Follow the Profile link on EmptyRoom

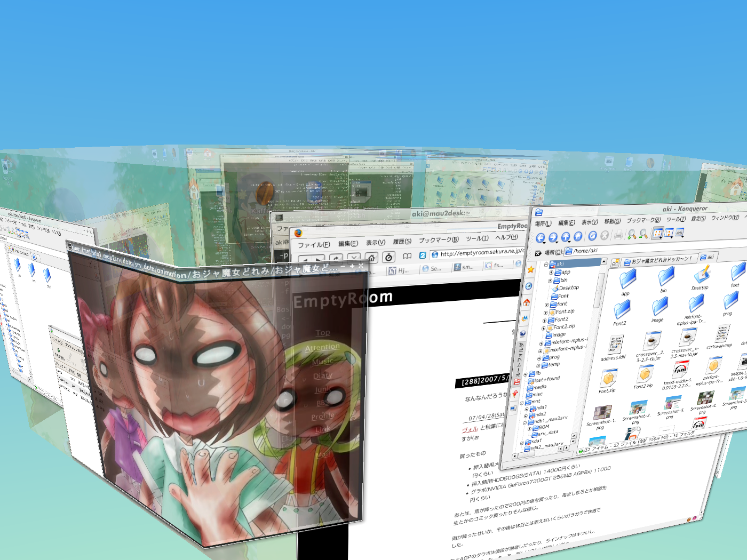(x=322, y=416)
